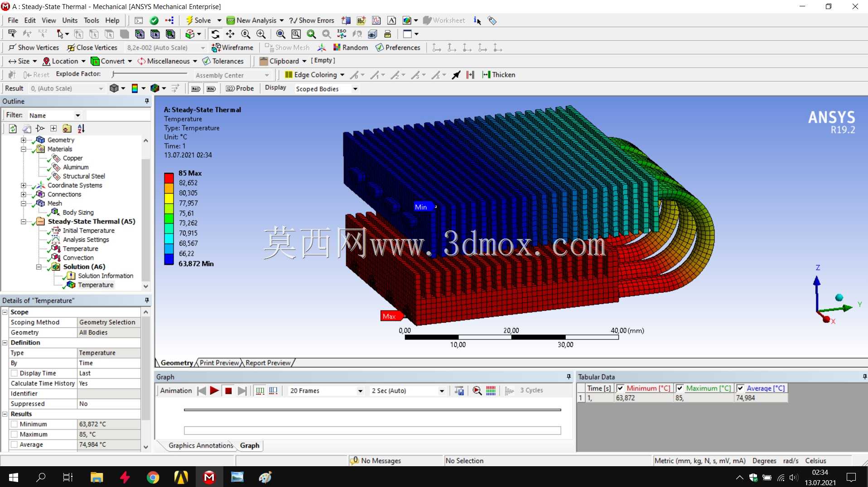The height and width of the screenshot is (487, 868).
Task: Select the Pan tool icon
Action: point(230,34)
